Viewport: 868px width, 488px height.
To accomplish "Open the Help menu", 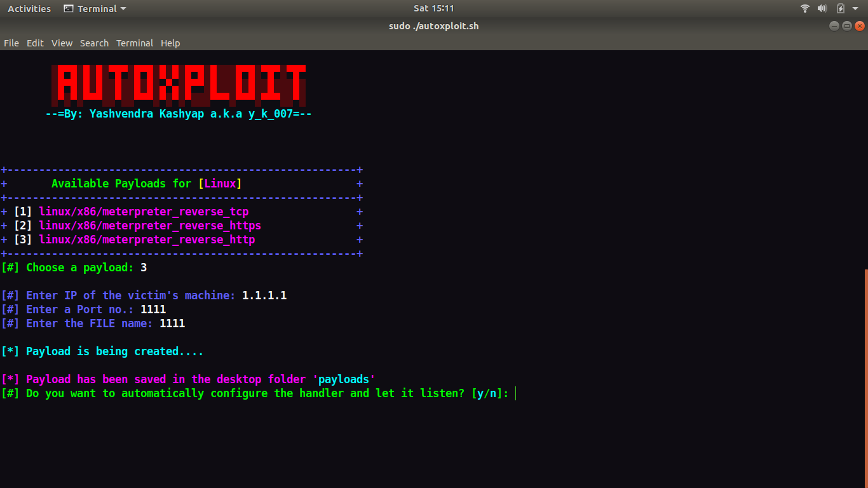I will click(170, 43).
